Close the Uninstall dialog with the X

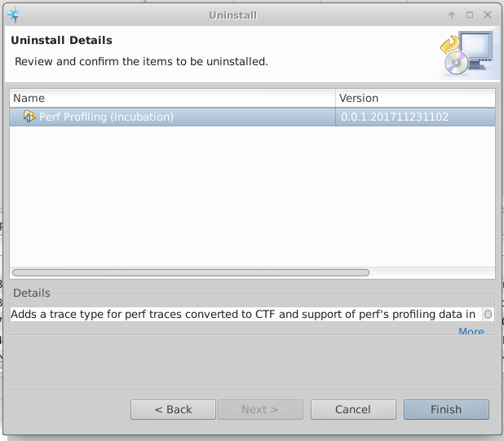(487, 15)
